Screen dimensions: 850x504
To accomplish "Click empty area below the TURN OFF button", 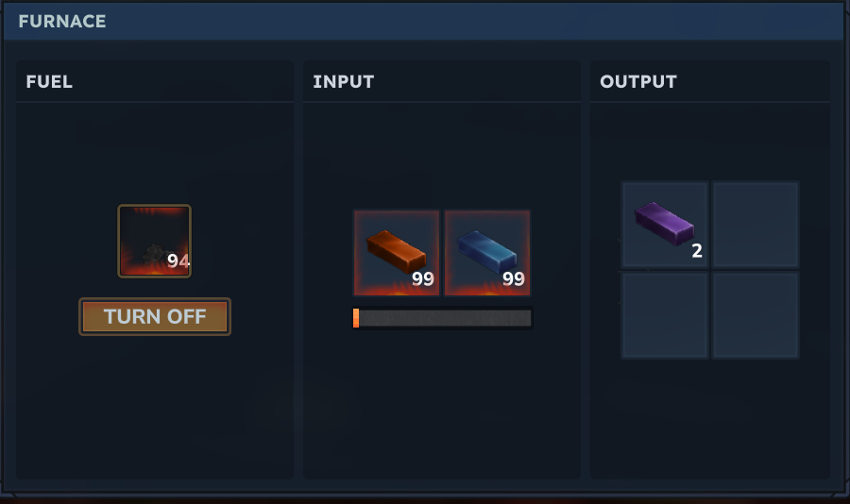I will click(155, 407).
